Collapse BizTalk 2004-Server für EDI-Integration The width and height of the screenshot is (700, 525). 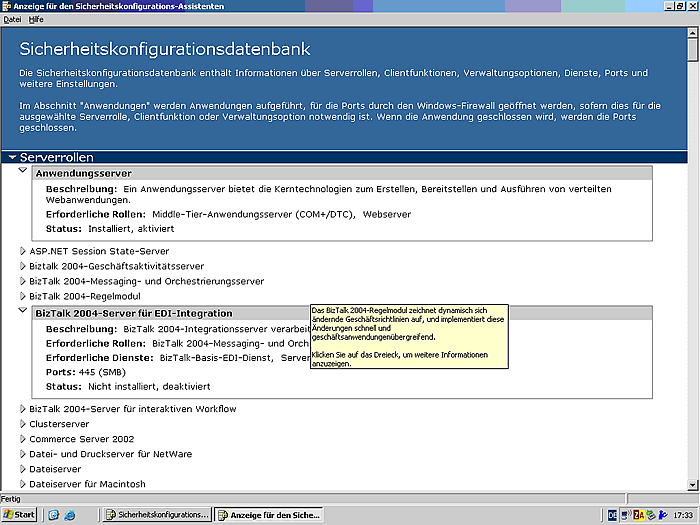pos(23,310)
